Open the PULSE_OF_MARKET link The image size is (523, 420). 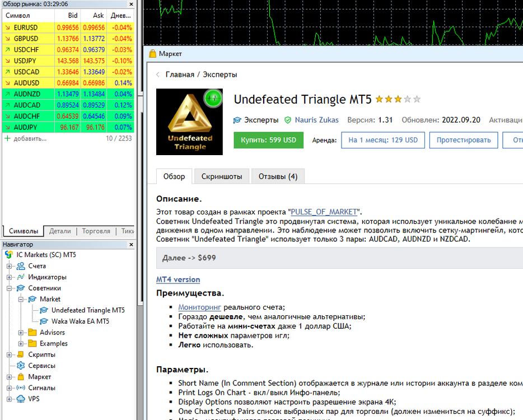(324, 212)
